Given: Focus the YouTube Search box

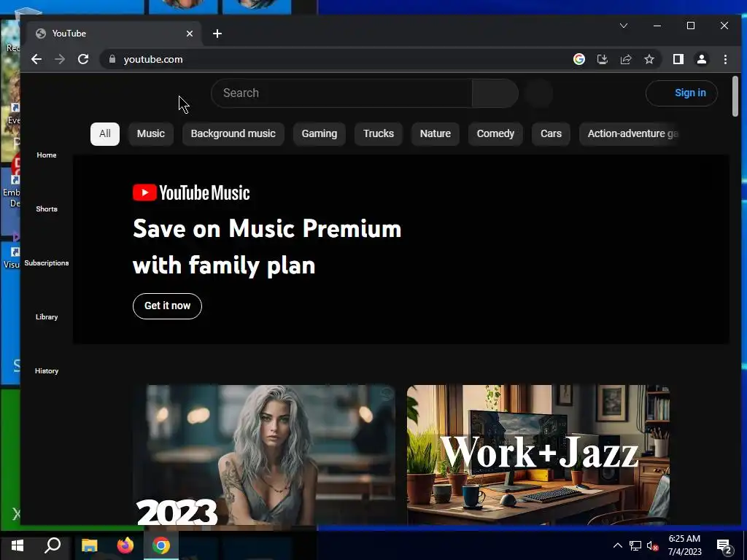Looking at the screenshot, I should point(341,93).
